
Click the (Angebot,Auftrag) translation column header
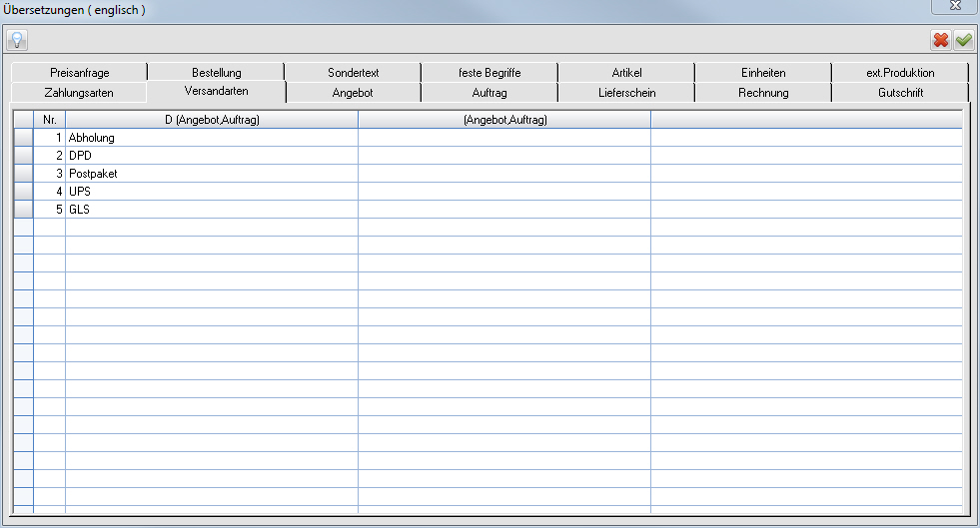(x=504, y=119)
